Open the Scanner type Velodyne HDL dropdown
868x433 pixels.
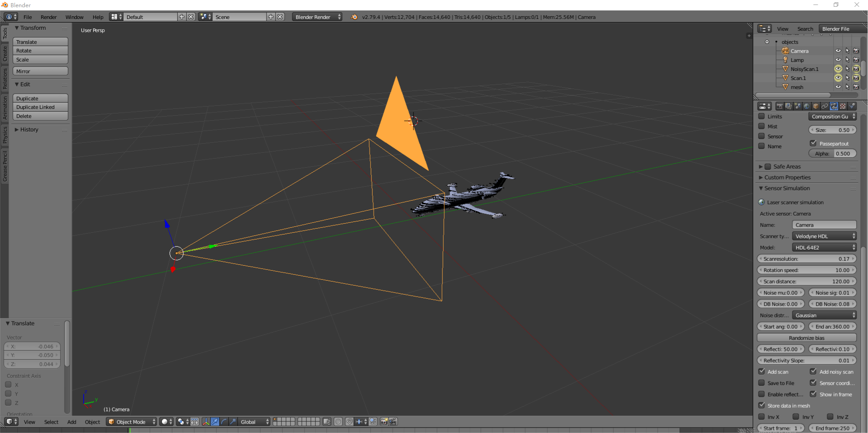coord(824,236)
